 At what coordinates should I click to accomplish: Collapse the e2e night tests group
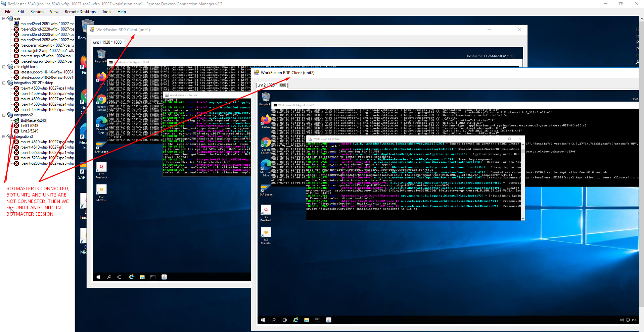pyautogui.click(x=4, y=67)
